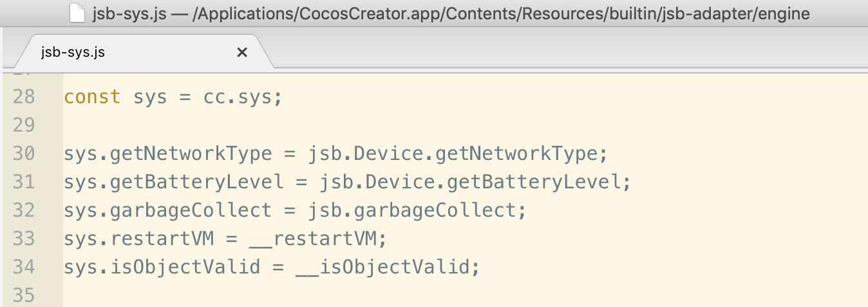Click line number 30 in the gutter
This screenshot has height=307, width=868.
24,153
